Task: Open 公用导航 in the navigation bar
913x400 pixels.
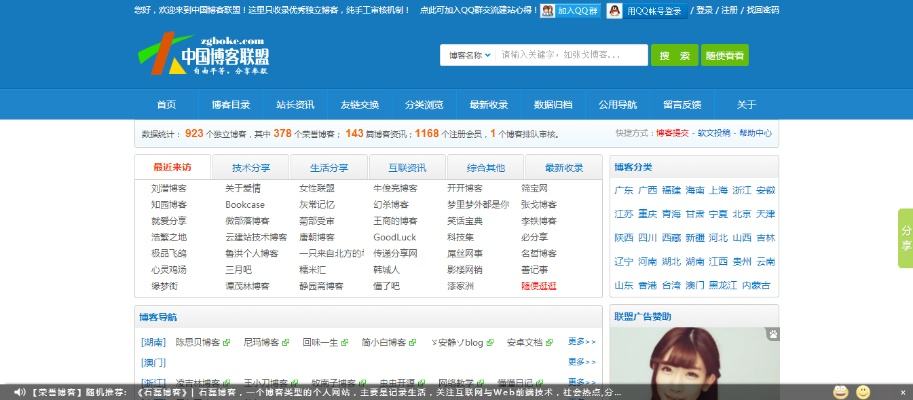Action: (x=617, y=105)
